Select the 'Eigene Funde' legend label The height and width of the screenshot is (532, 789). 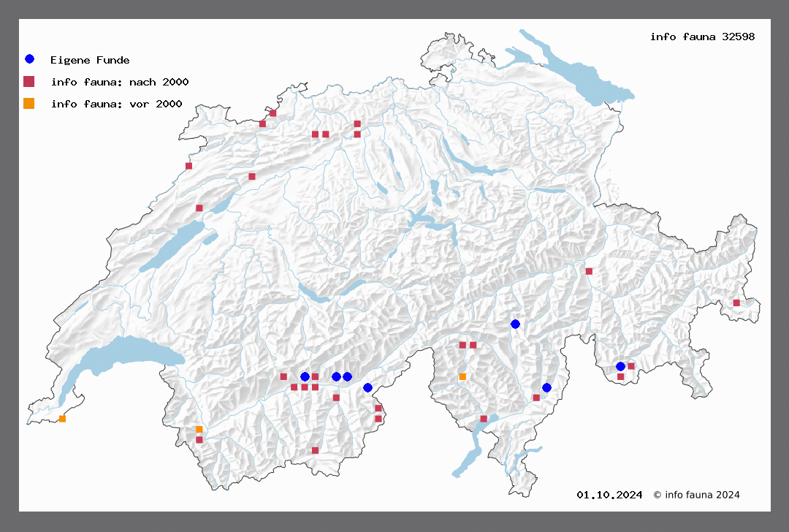[90, 60]
